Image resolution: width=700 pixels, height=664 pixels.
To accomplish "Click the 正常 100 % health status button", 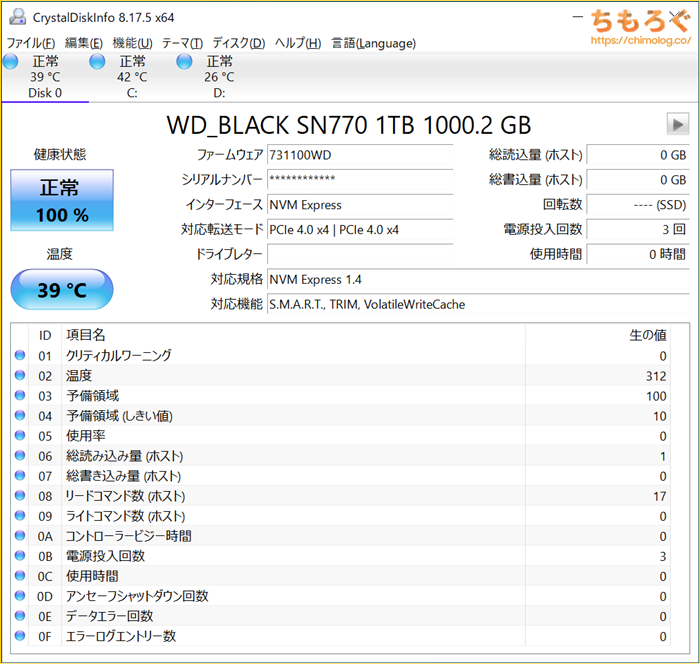I will pyautogui.click(x=62, y=200).
